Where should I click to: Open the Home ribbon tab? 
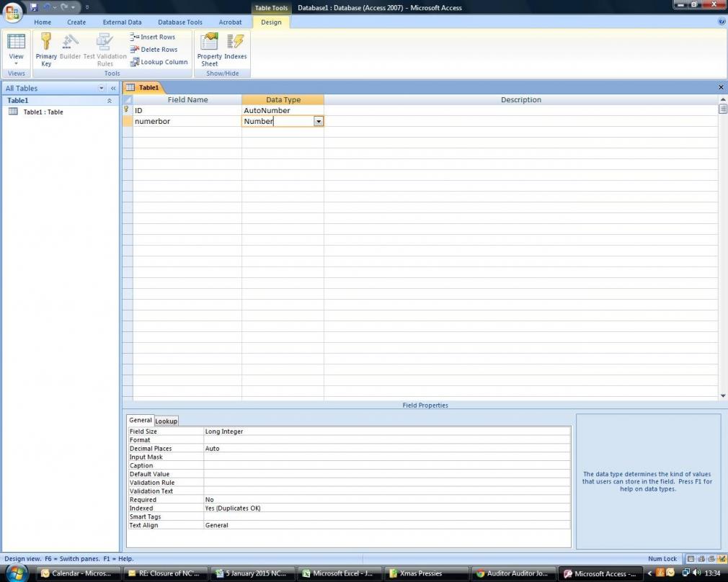pyautogui.click(x=43, y=22)
